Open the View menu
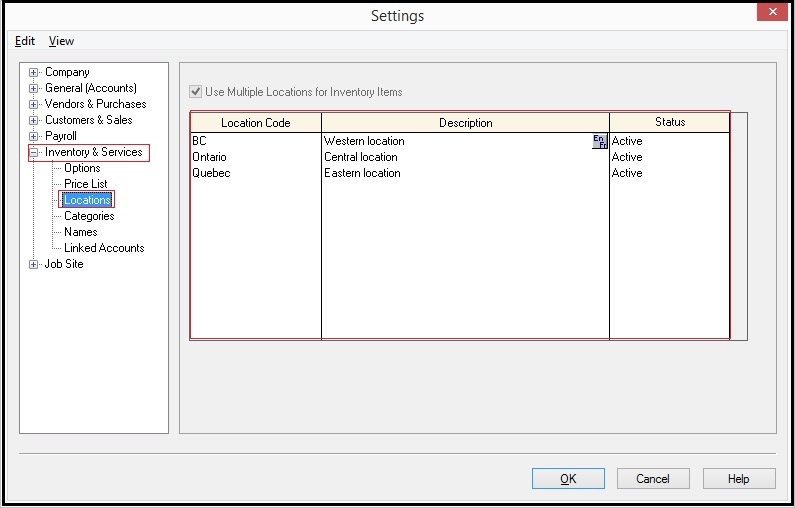This screenshot has height=508, width=795. (61, 41)
